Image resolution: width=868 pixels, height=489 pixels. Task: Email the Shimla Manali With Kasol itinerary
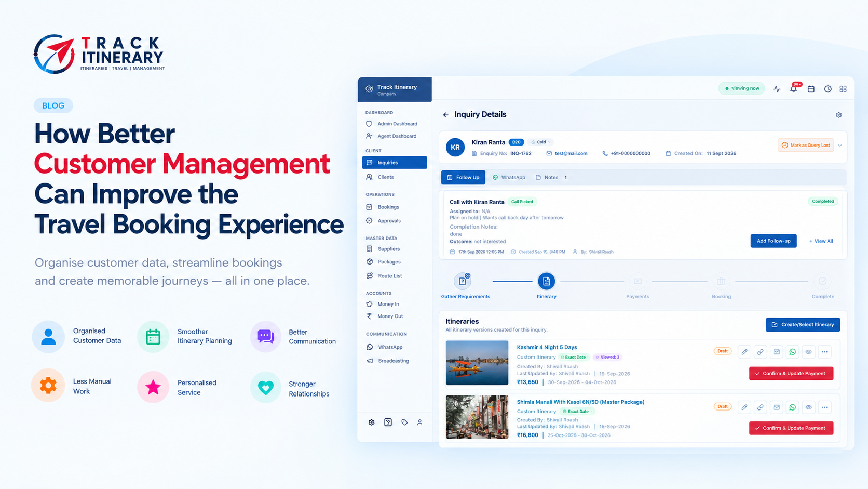[x=777, y=407]
